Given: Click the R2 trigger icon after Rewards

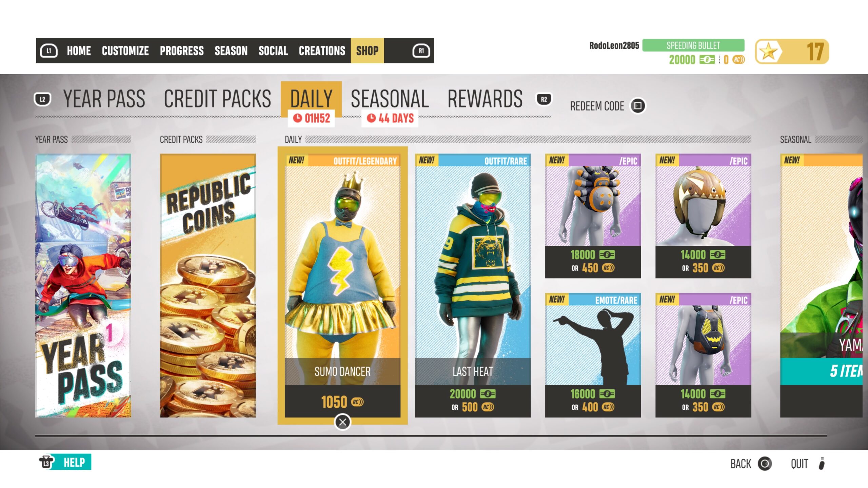Looking at the screenshot, I should pos(544,99).
